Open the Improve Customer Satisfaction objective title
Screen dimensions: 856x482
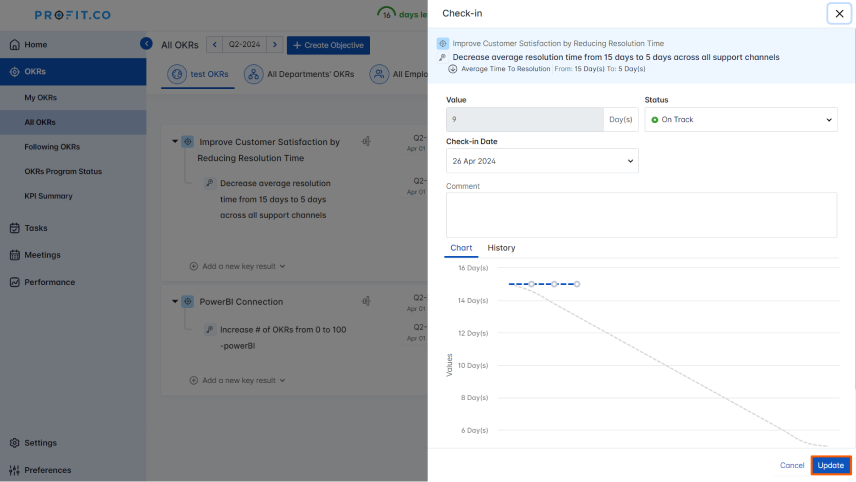click(269, 150)
